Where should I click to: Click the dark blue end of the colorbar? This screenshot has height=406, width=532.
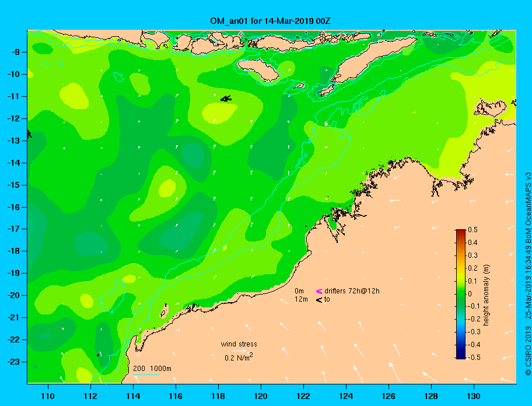point(461,356)
